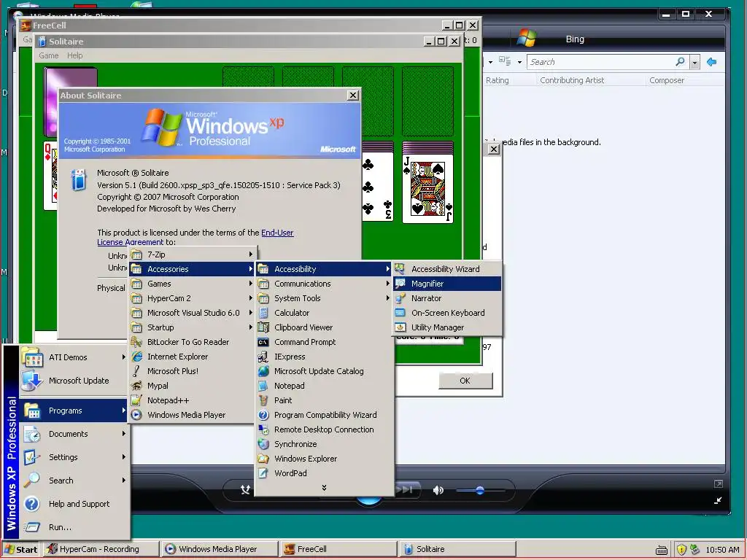Viewport: 747px width, 560px height.
Task: Open search options dropdown in Media Player
Action: click(694, 63)
